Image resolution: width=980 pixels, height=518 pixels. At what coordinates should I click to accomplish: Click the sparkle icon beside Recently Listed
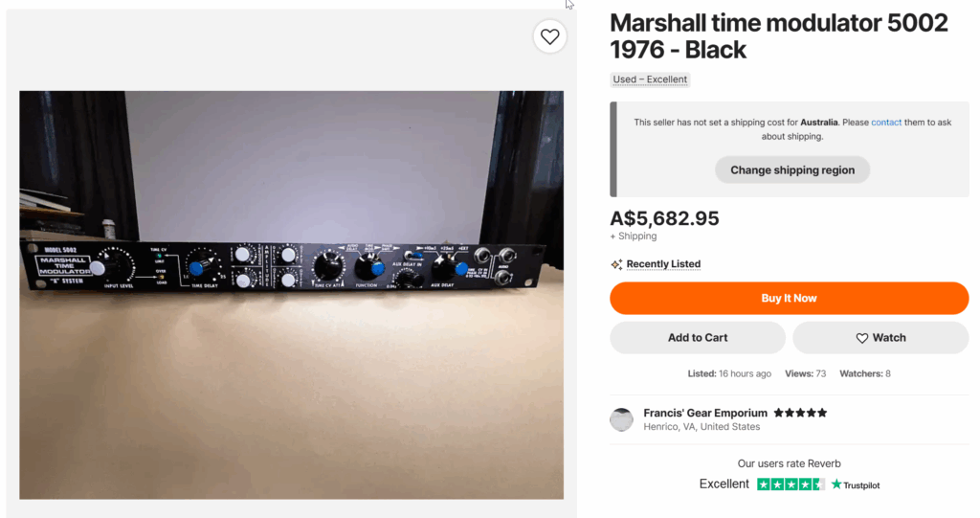[x=616, y=264]
